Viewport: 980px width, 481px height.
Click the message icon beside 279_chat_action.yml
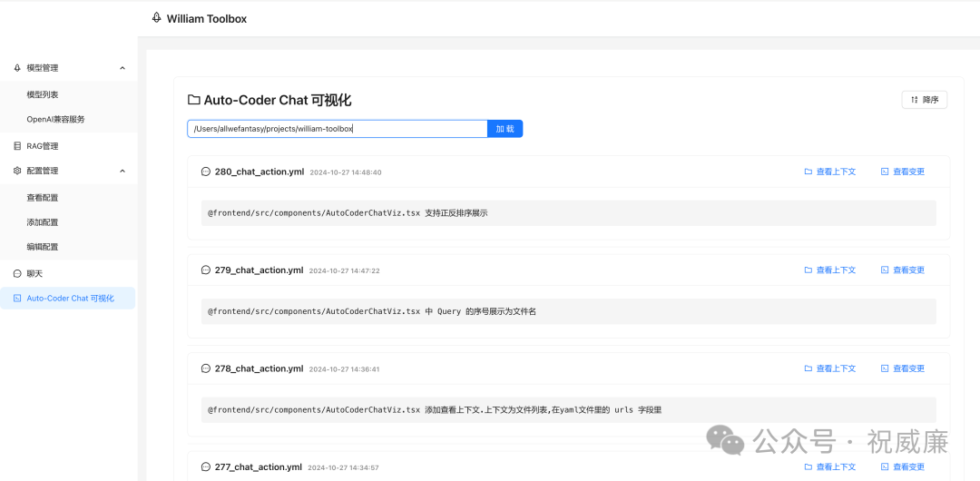(206, 270)
